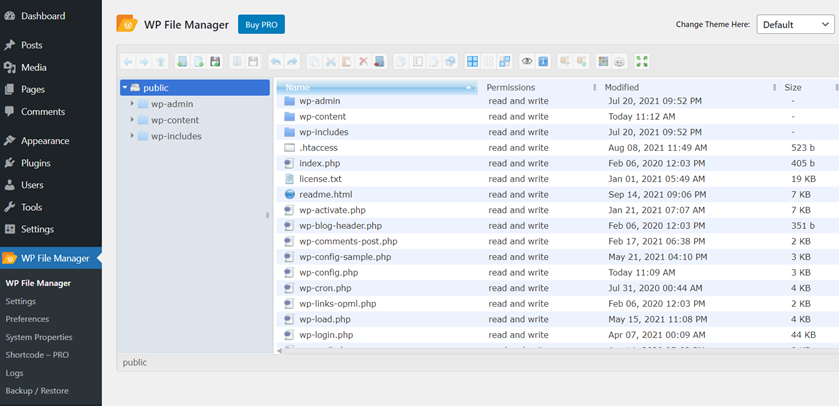Click the Cut scissors icon
Viewport: 839px width, 406px height.
click(x=331, y=62)
